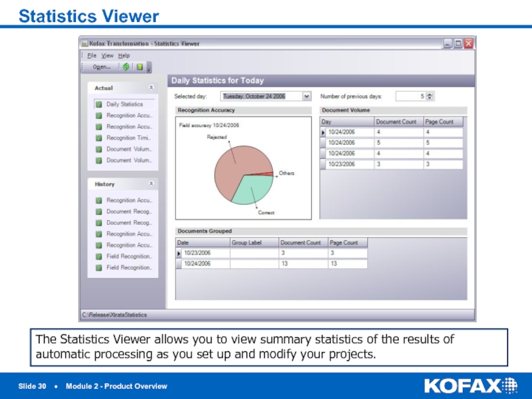Click the Daily Statistics for Today heading
532x399 pixels.
click(x=217, y=80)
